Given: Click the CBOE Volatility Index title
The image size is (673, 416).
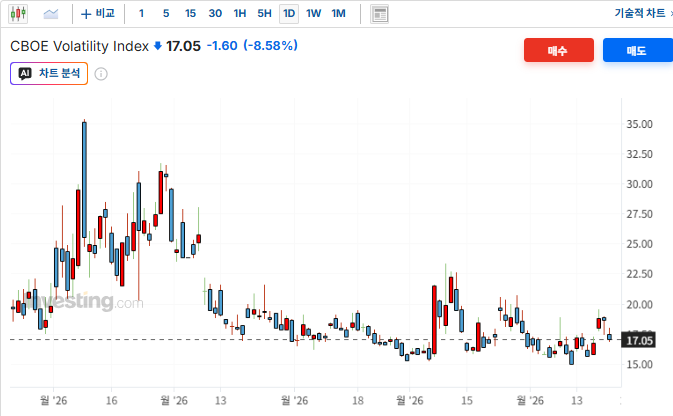Looking at the screenshot, I should 79,46.
